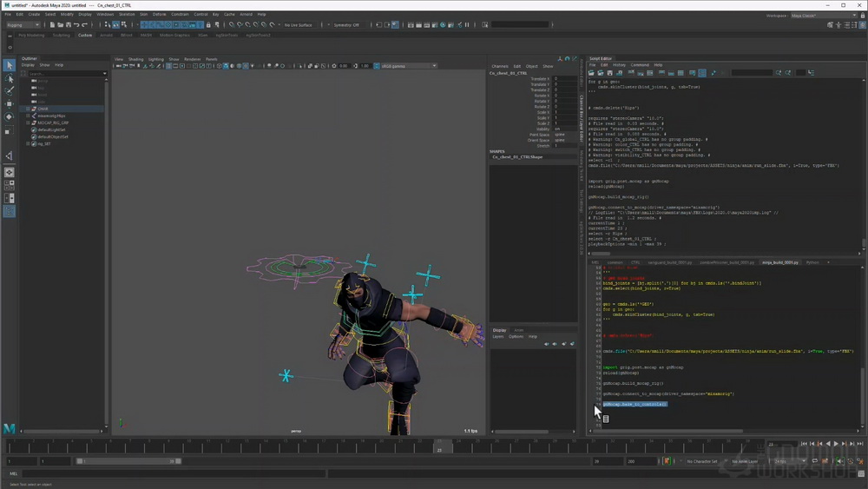Image resolution: width=868 pixels, height=489 pixels.
Task: Click Script Editor execute icon
Action: [x=713, y=73]
